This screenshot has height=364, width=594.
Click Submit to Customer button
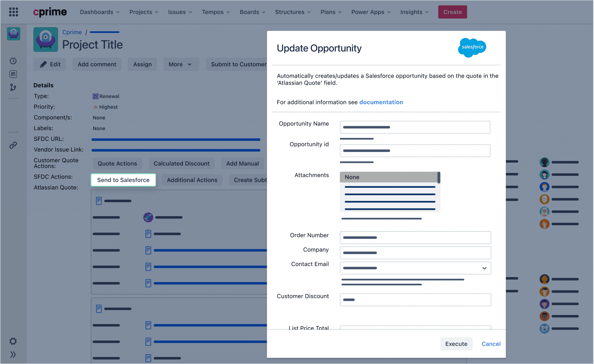(x=237, y=64)
